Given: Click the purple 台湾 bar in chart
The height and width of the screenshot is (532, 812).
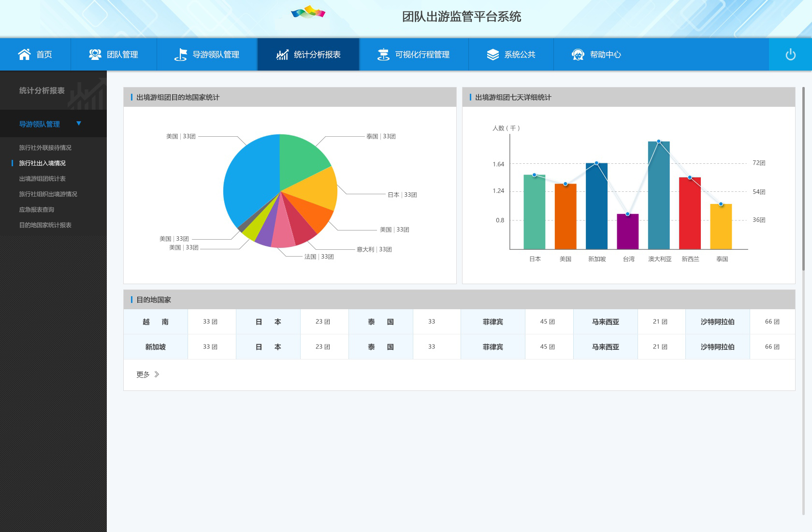Looking at the screenshot, I should [x=627, y=232].
